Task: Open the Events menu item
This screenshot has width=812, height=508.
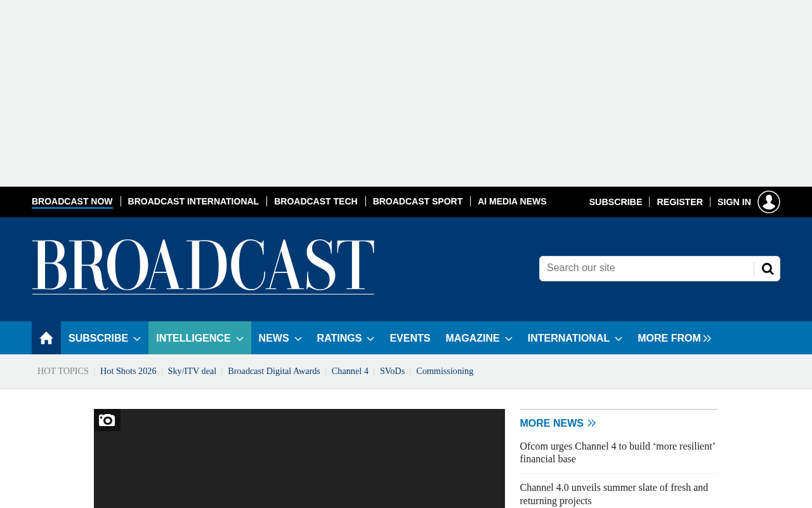Action: point(410,338)
